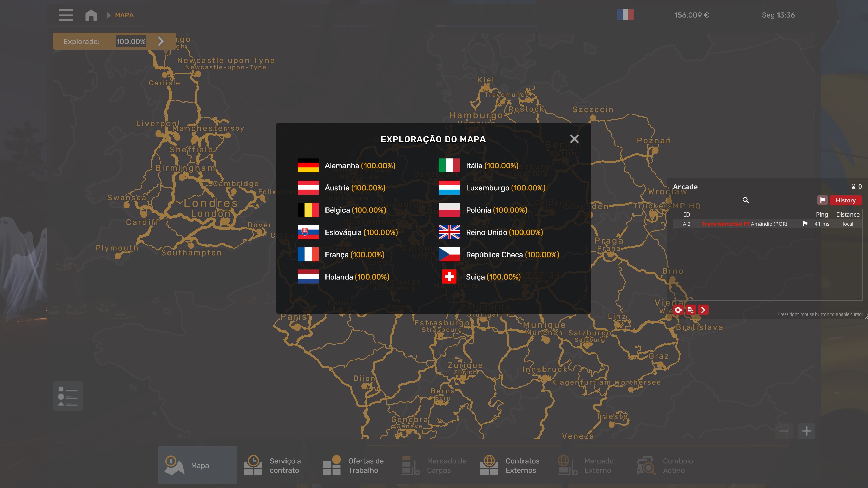The image size is (868, 488).
Task: Click the Arcade player search field
Action: (x=707, y=200)
